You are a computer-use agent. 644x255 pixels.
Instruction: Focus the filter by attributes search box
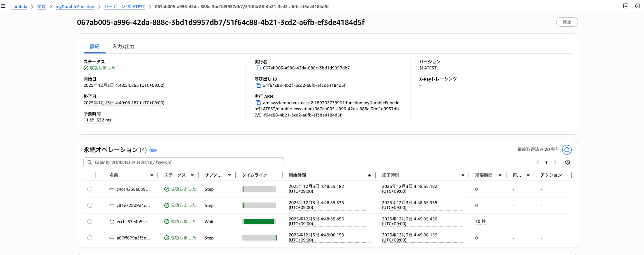tap(184, 162)
